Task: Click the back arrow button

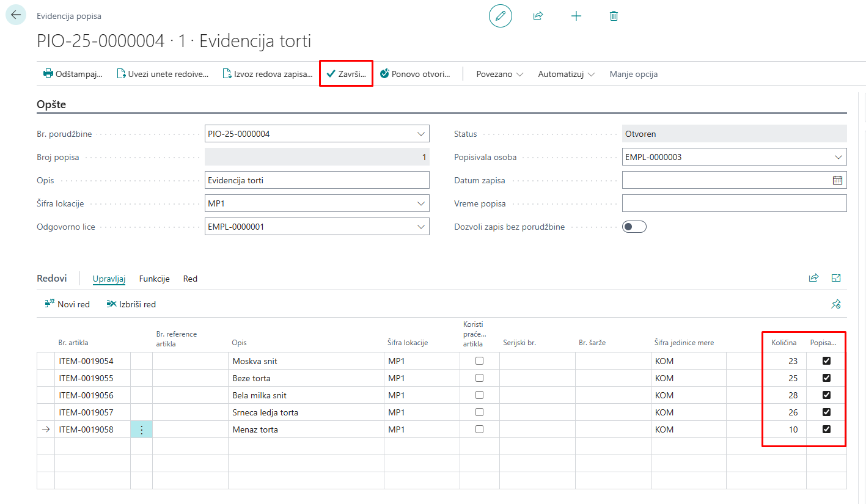Action: pos(16,15)
